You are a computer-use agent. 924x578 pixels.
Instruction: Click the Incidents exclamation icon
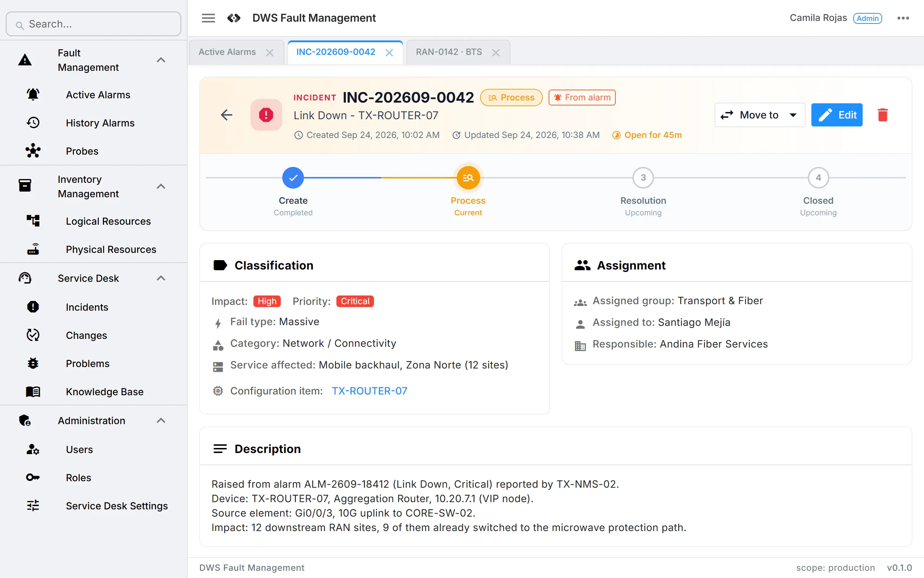33,307
